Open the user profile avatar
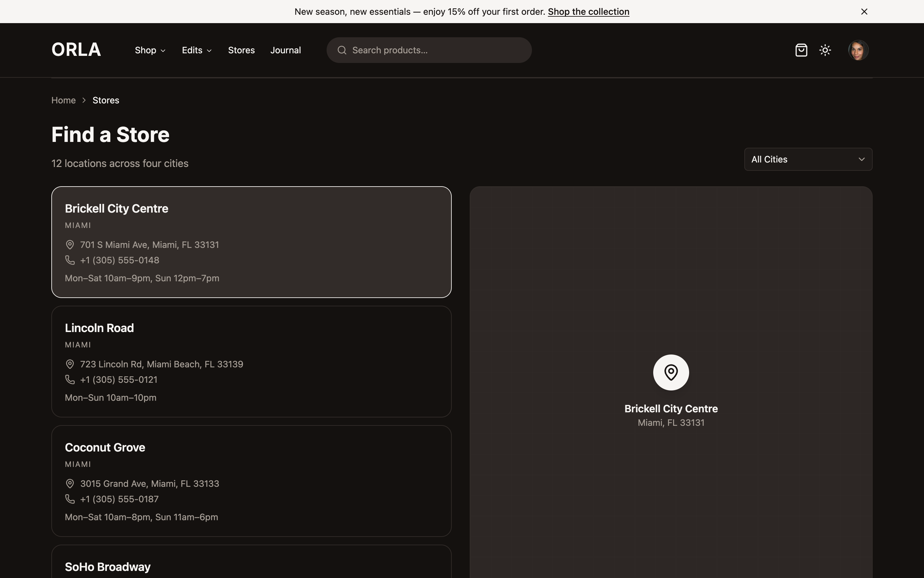 (858, 50)
